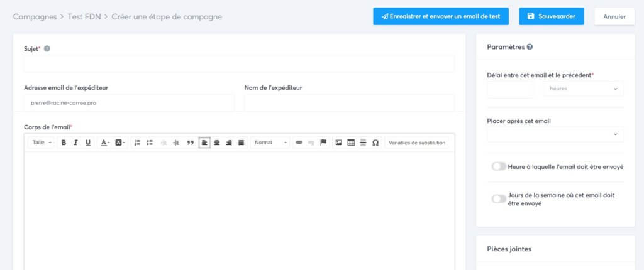The image size is (644, 270).
Task: Justify the text
Action: (x=241, y=143)
